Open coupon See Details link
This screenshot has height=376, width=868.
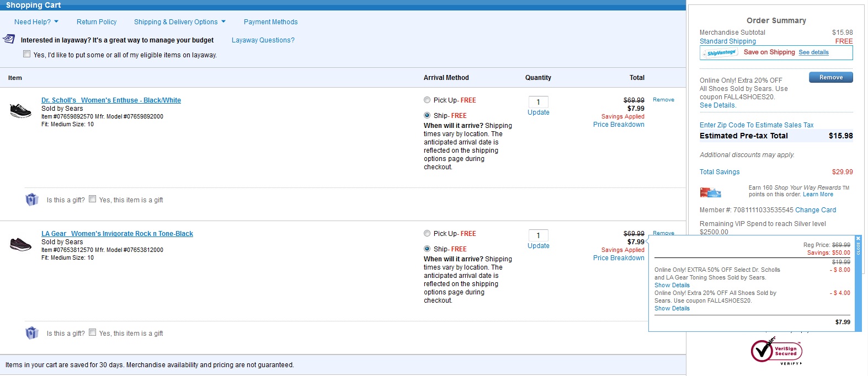point(718,105)
